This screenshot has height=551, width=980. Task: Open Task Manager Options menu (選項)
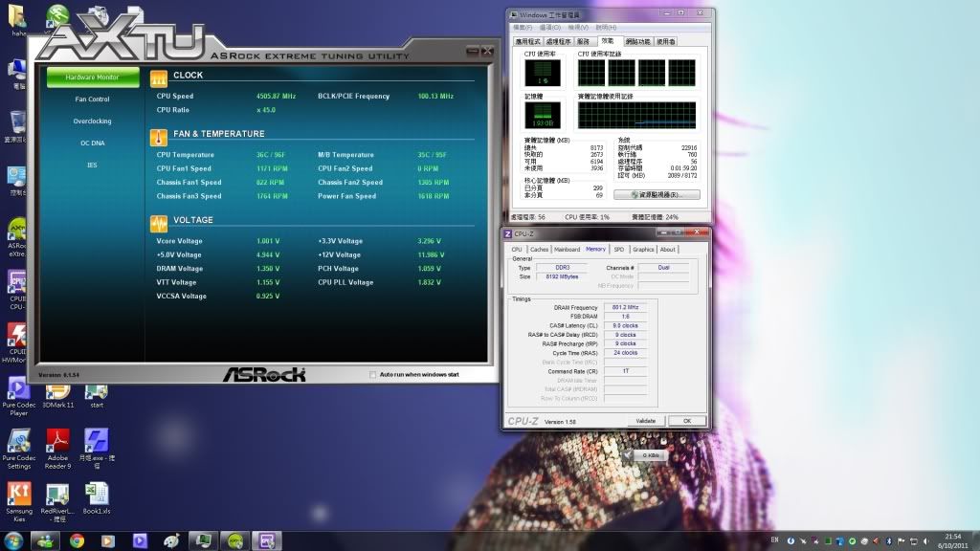click(550, 28)
